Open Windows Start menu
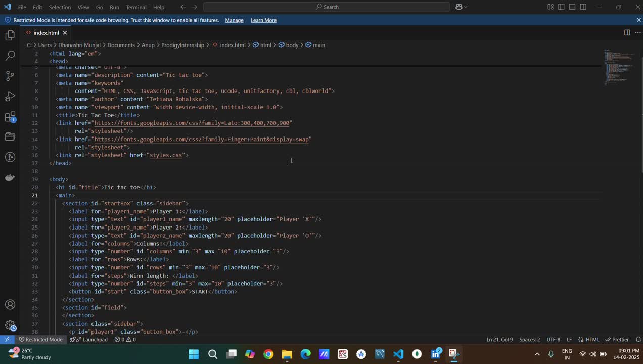This screenshot has height=364, width=643. 194,354
